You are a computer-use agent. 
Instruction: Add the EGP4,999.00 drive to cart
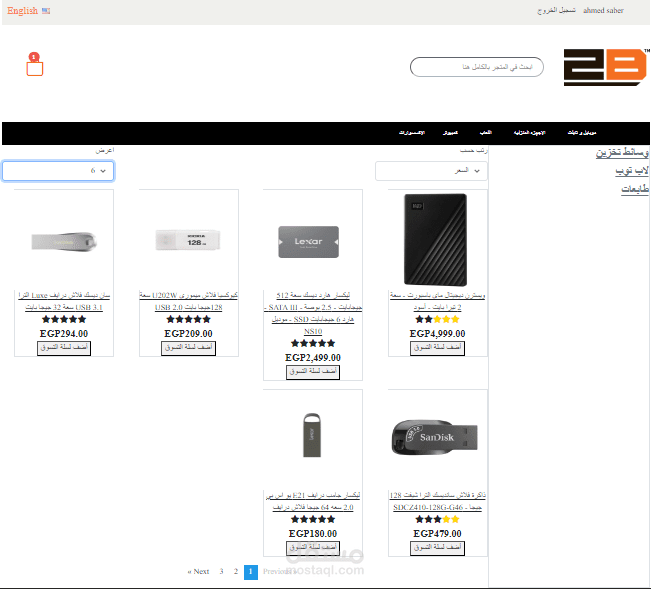[437, 348]
